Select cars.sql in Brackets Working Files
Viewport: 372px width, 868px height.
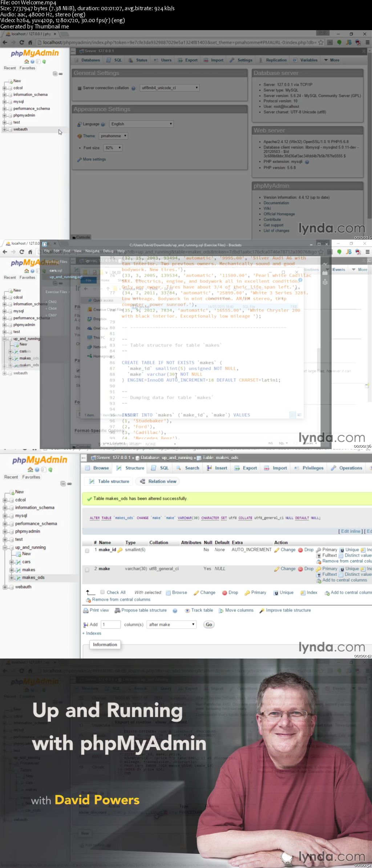point(56,271)
